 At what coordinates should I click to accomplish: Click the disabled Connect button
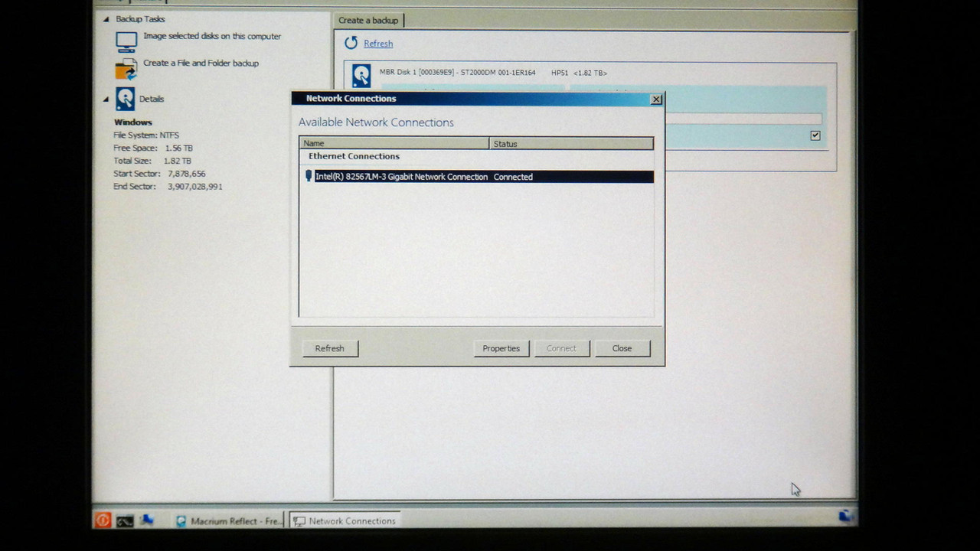[x=561, y=348]
